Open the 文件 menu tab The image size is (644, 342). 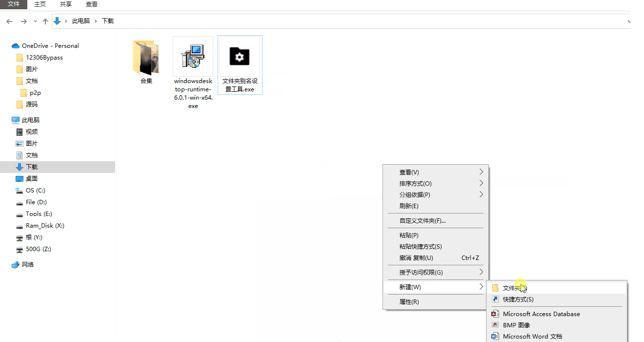coord(14,4)
